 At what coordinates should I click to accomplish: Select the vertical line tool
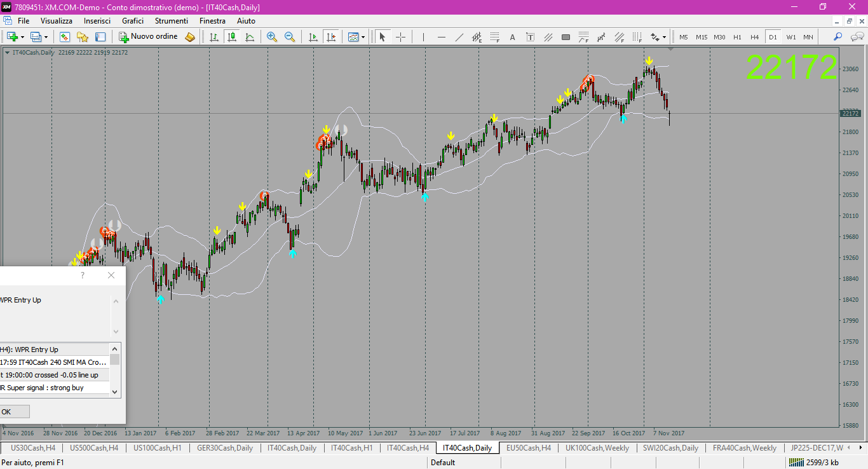(423, 37)
